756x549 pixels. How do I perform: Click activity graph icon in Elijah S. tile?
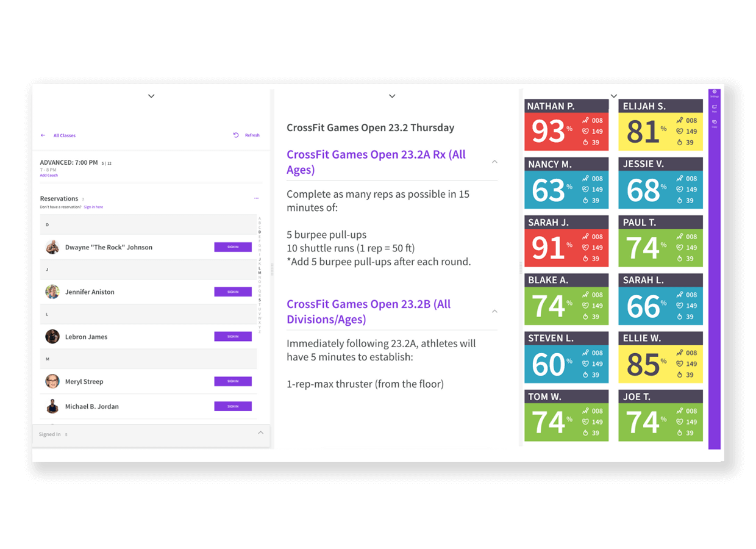click(x=680, y=120)
